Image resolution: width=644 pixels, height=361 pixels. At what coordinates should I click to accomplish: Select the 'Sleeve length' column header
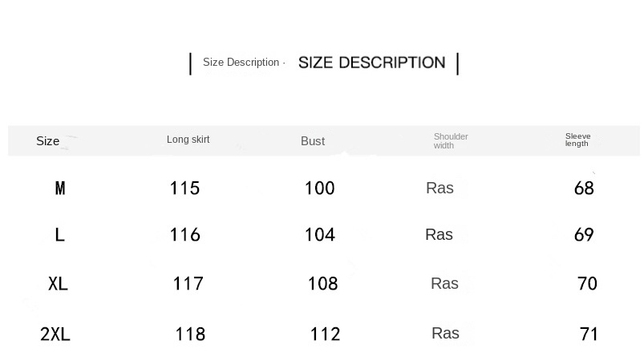point(577,140)
